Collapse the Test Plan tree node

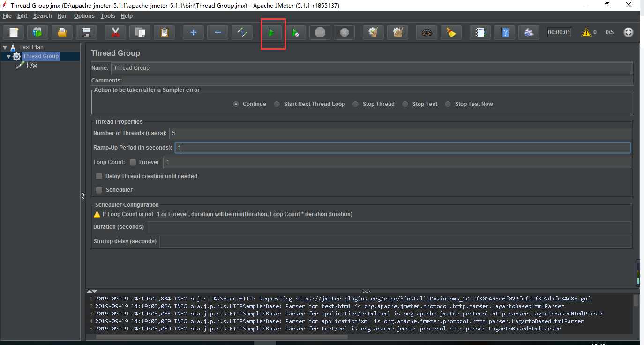tap(5, 47)
